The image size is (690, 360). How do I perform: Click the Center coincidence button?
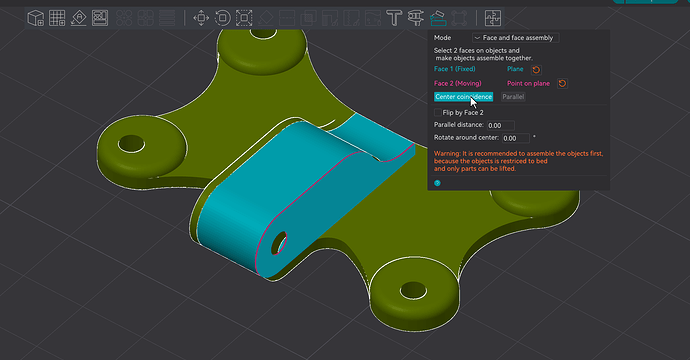pyautogui.click(x=463, y=97)
